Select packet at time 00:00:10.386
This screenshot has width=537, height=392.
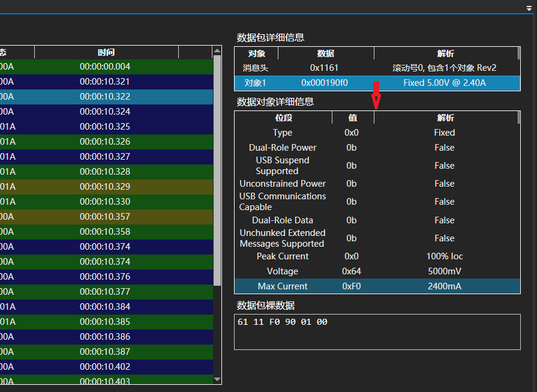point(106,337)
